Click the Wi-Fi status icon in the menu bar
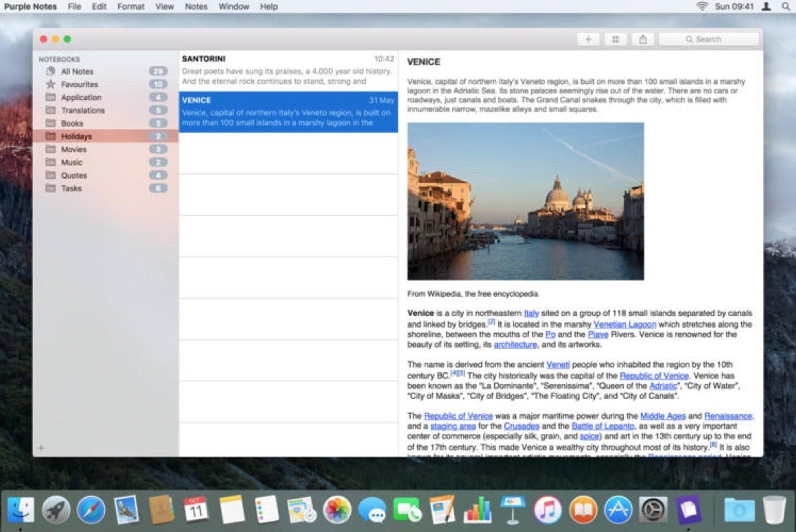 [x=702, y=7]
